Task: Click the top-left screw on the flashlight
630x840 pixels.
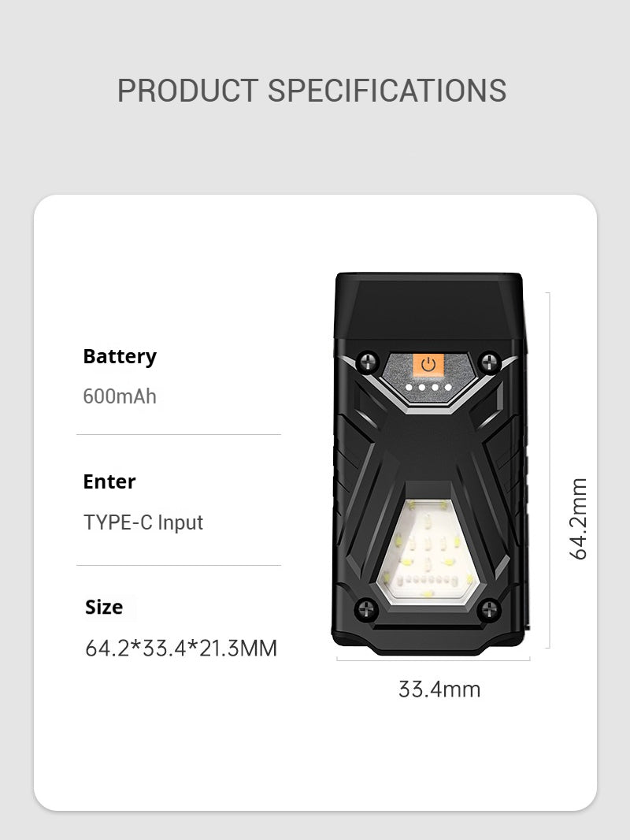Action: tap(368, 362)
